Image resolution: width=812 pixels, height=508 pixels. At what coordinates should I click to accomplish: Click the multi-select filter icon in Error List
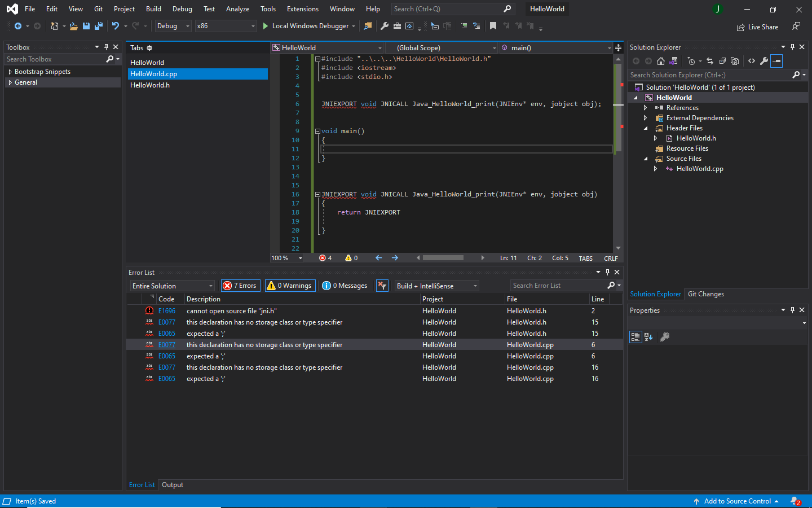coord(382,286)
